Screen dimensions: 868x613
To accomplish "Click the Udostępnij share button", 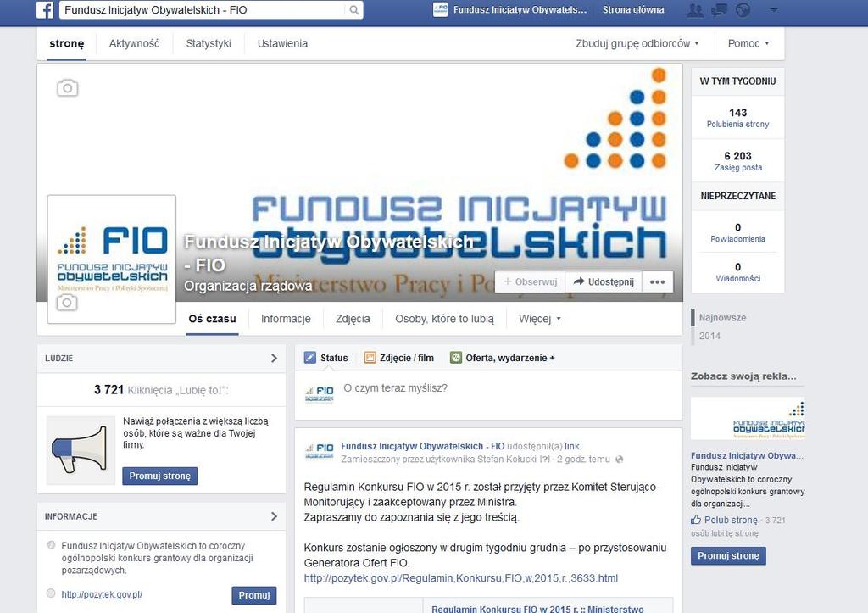I will 604,281.
